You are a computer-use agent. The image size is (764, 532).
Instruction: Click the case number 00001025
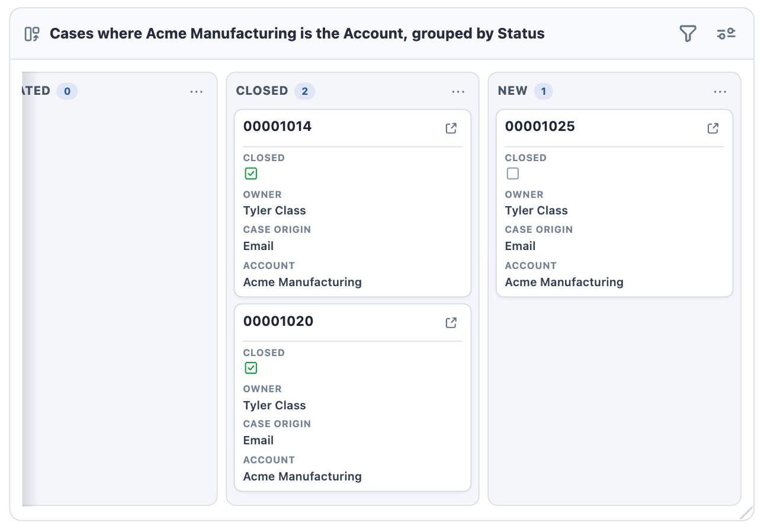click(x=540, y=126)
